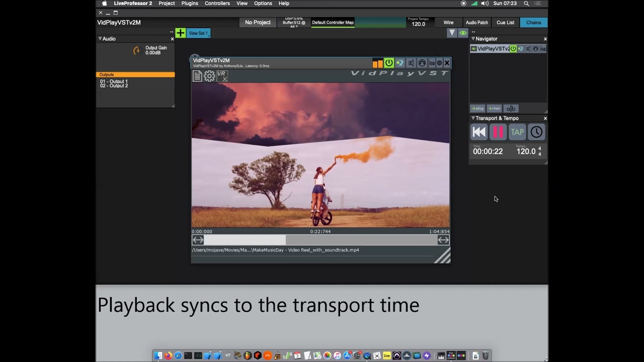Click the right loop-range arrow of the timeline

443,240
